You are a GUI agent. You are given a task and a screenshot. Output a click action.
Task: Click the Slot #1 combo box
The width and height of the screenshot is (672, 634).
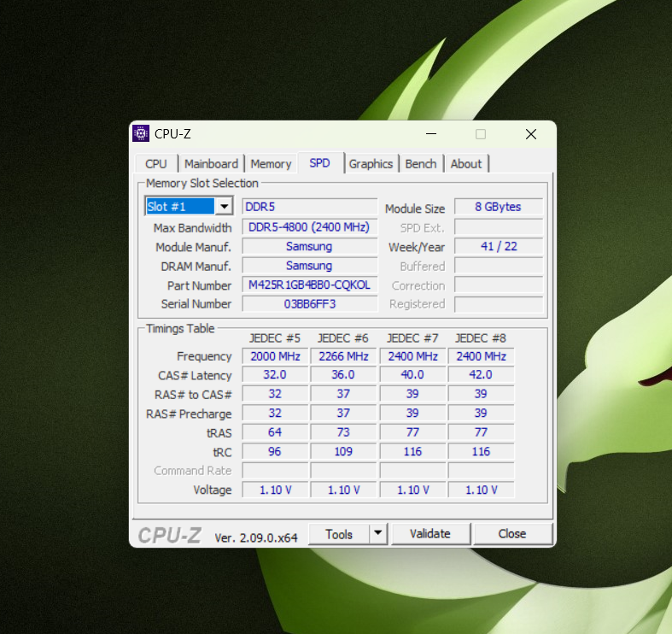click(x=189, y=206)
